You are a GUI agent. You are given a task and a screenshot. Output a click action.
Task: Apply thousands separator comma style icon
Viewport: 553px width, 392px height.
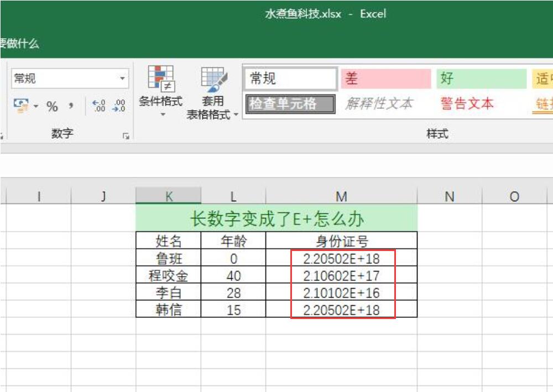point(71,105)
